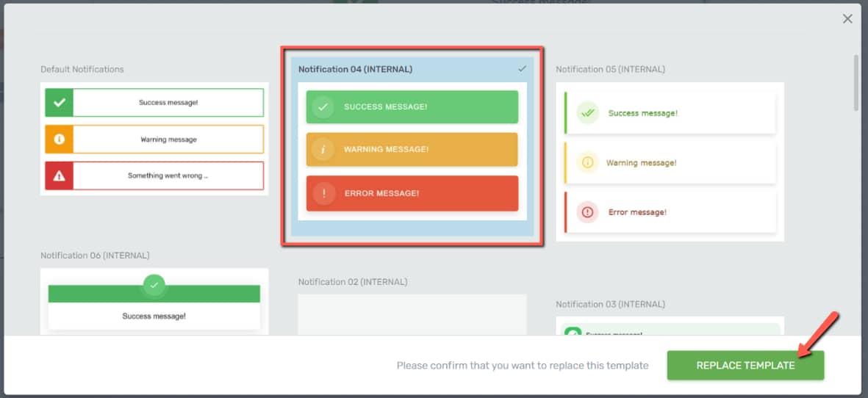
Task: Select the Notification 06 (INTERNAL) template
Action: pyautogui.click(x=154, y=301)
